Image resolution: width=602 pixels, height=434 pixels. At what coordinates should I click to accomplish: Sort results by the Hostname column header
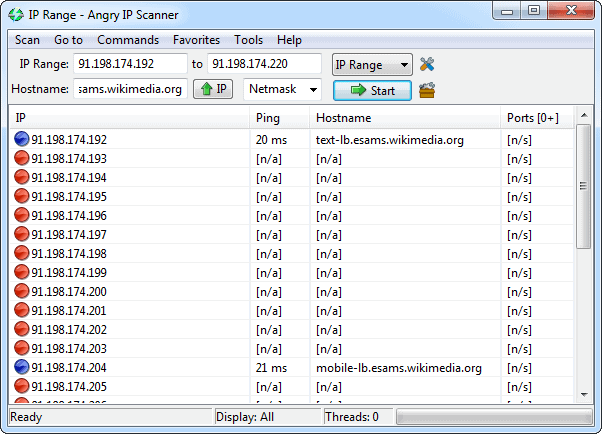click(405, 118)
